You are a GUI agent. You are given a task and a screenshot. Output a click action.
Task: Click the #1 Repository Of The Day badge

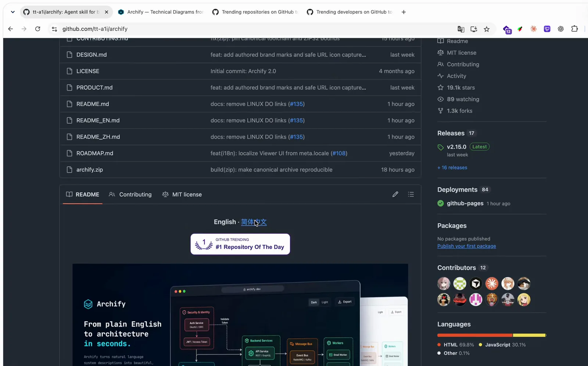coord(240,244)
